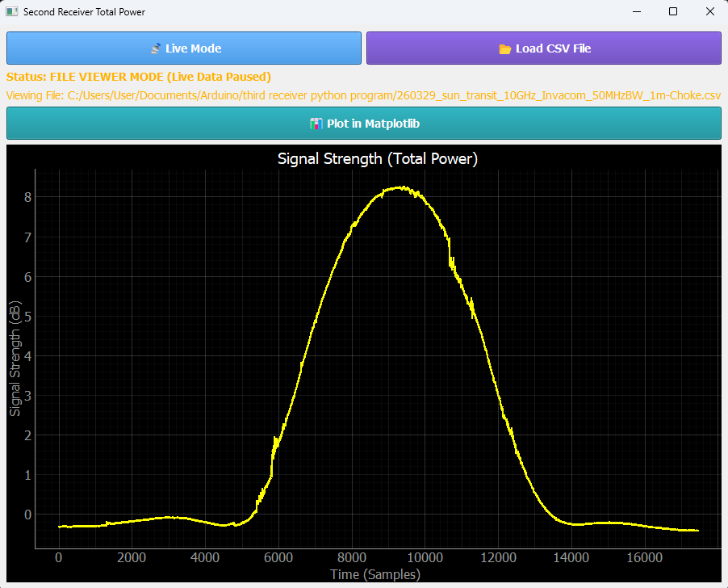The width and height of the screenshot is (728, 588).
Task: Click the icon on the Live Mode button
Action: (156, 48)
